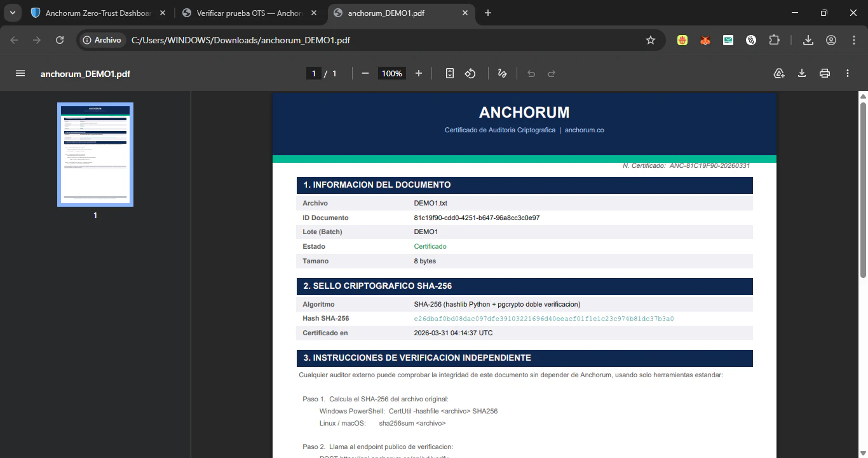Click the DEMO1.txt file name value
This screenshot has height=458, width=868.
click(431, 203)
